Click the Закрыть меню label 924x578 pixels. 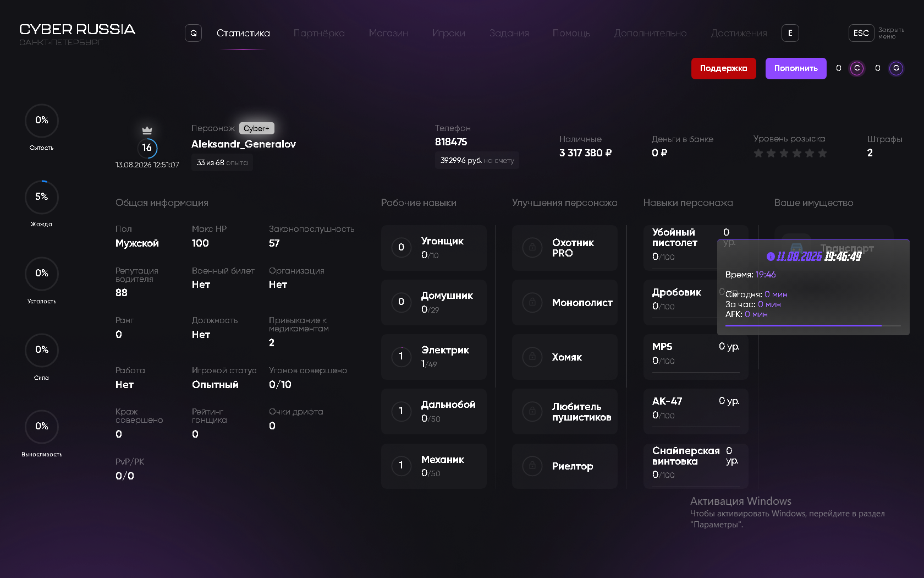(x=891, y=33)
